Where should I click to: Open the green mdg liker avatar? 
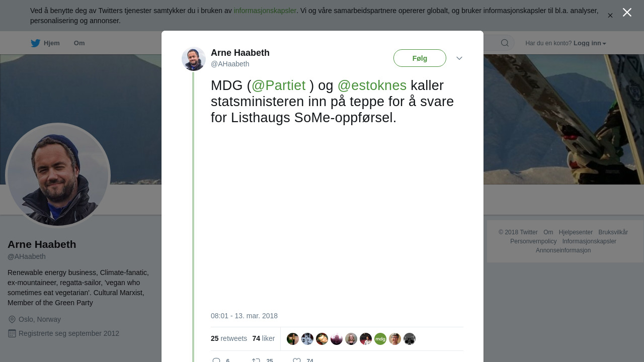[x=380, y=339]
